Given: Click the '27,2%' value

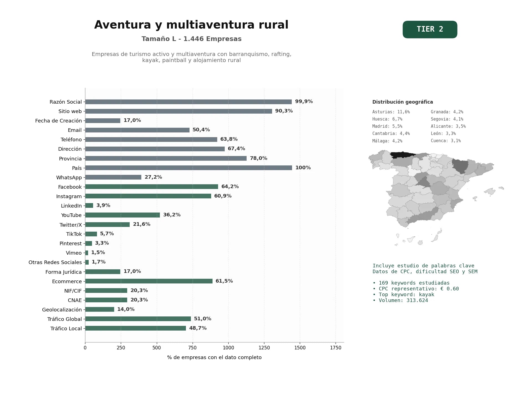Looking at the screenshot, I should (x=153, y=177).
